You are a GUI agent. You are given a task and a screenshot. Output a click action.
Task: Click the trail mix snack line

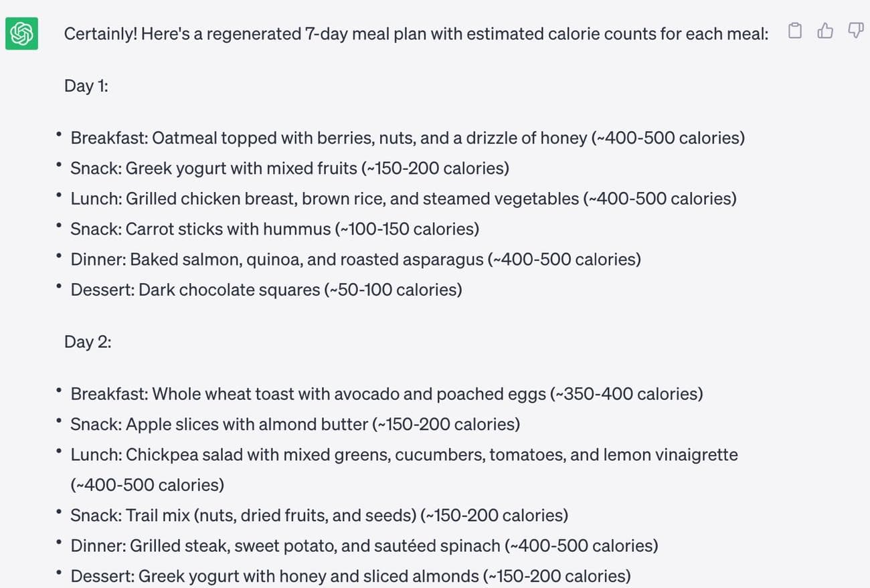[319, 515]
